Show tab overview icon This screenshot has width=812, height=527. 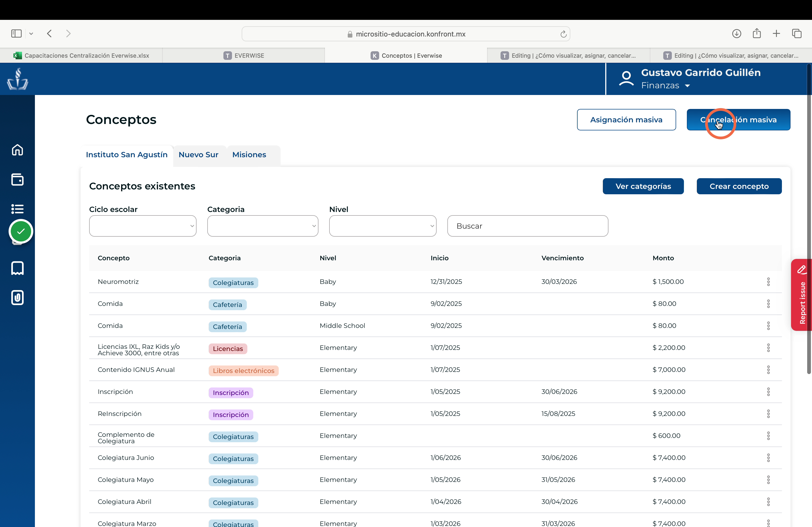(797, 33)
